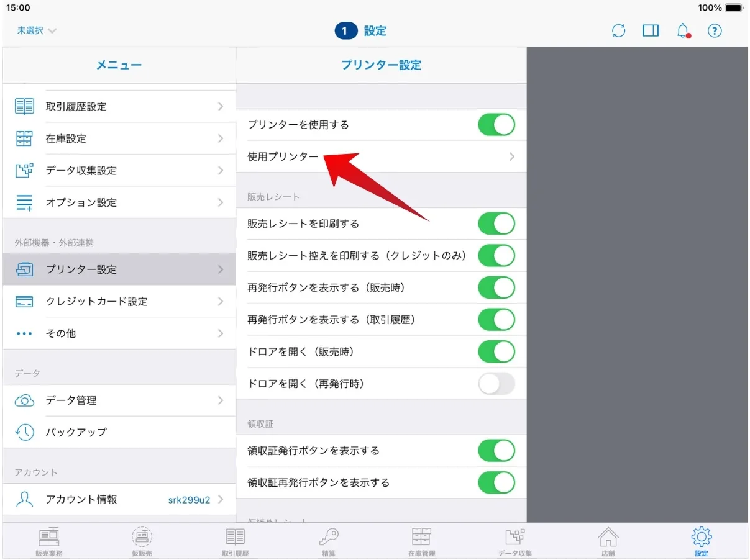Turn off 販売レシートを印刷する switch

point(496,224)
